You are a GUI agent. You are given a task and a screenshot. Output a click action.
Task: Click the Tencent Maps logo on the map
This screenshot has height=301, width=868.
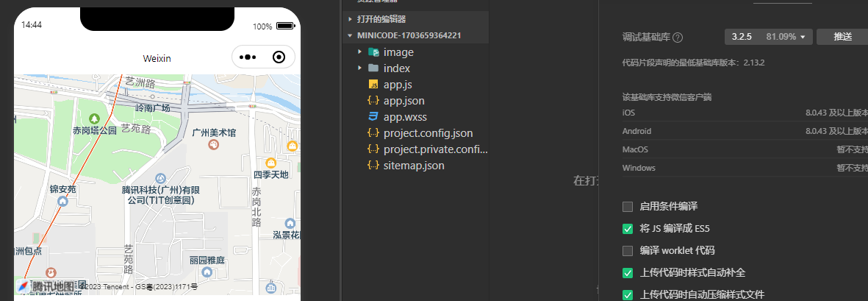coord(46,286)
